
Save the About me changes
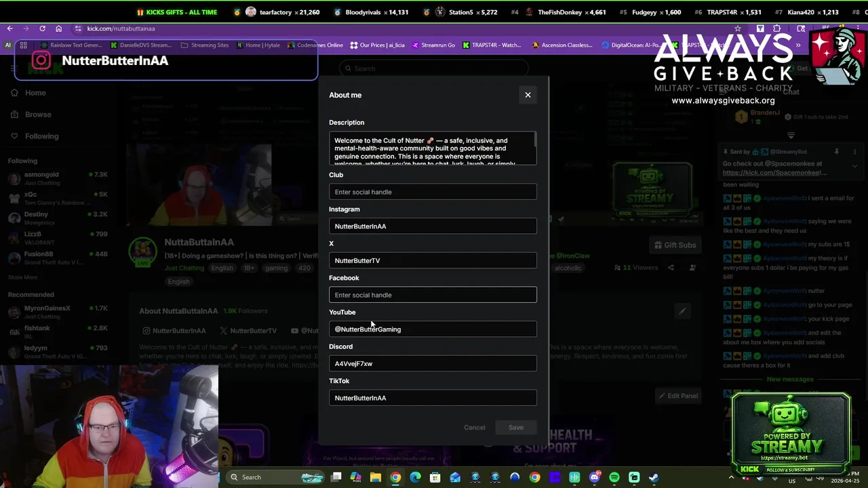(516, 428)
